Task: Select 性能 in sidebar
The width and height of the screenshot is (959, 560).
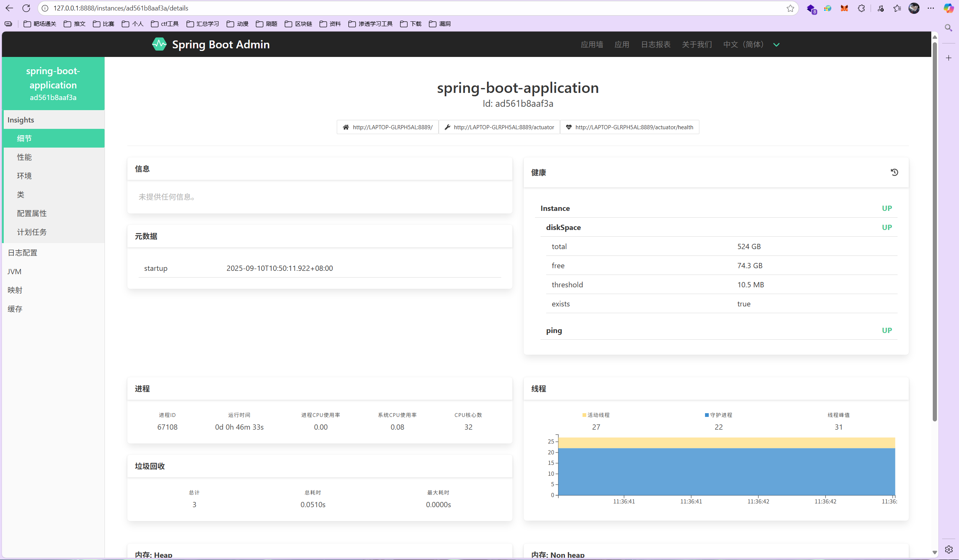Action: tap(24, 157)
